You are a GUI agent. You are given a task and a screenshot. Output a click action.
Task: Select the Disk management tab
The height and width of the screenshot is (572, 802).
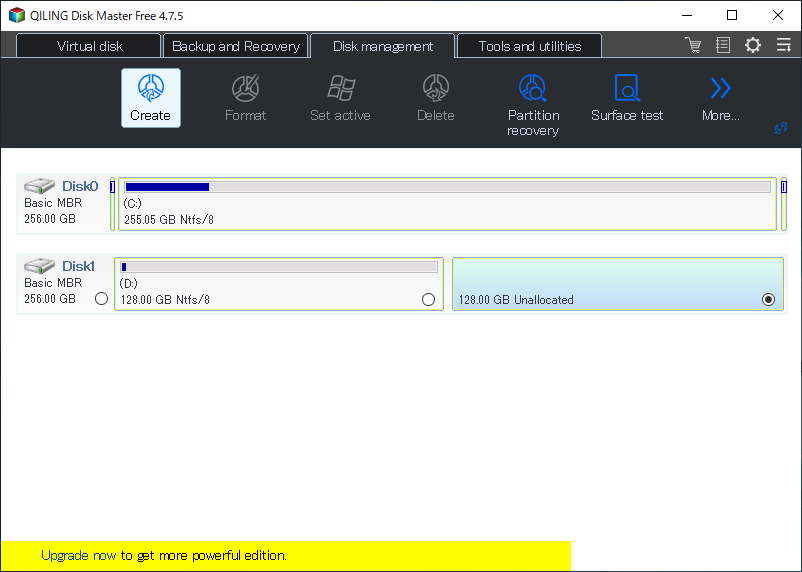pos(383,46)
